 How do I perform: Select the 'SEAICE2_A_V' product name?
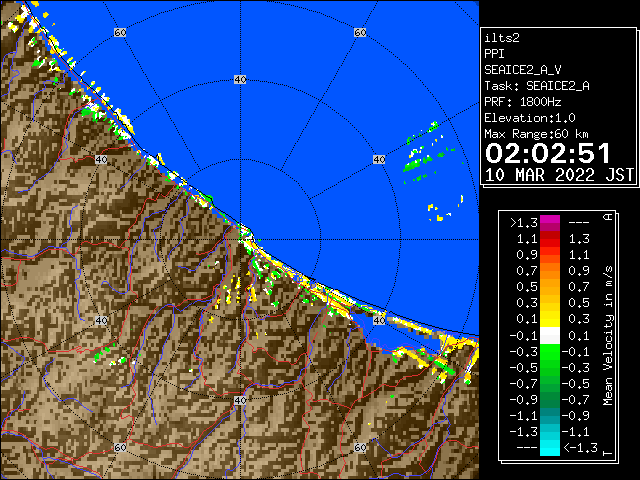point(522,70)
